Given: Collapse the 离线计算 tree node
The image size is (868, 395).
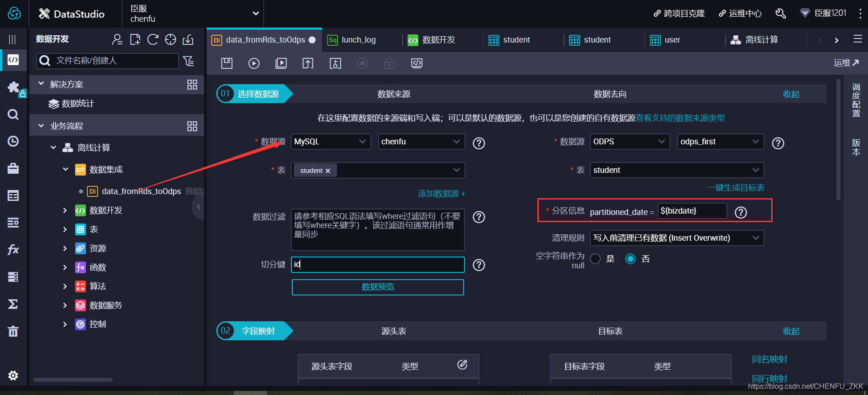Looking at the screenshot, I should 53,148.
